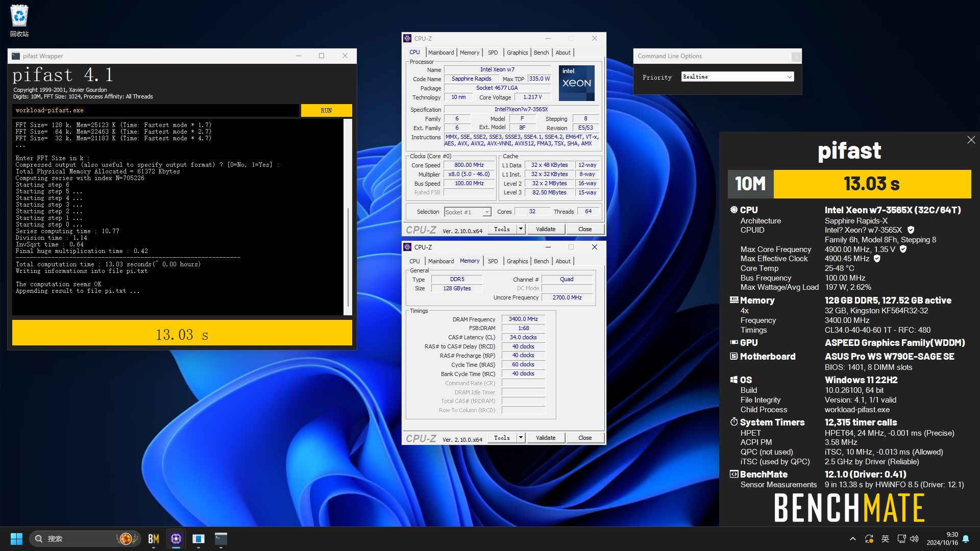
Task: Click the DRAM Frequency 3400.0 MHz value
Action: (523, 319)
